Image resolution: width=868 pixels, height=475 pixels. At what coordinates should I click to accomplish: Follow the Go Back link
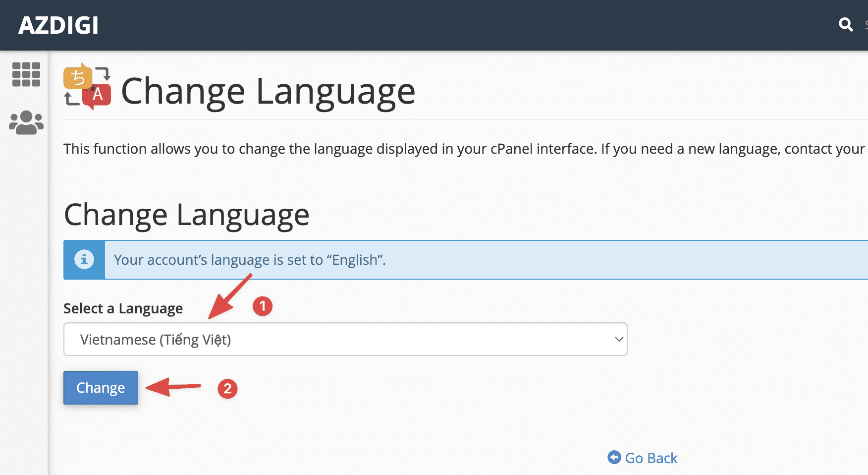[651, 458]
